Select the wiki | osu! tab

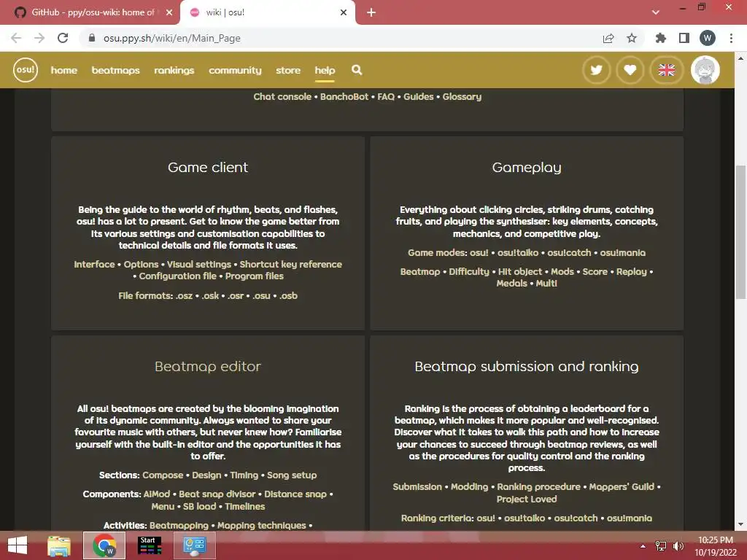[267, 12]
